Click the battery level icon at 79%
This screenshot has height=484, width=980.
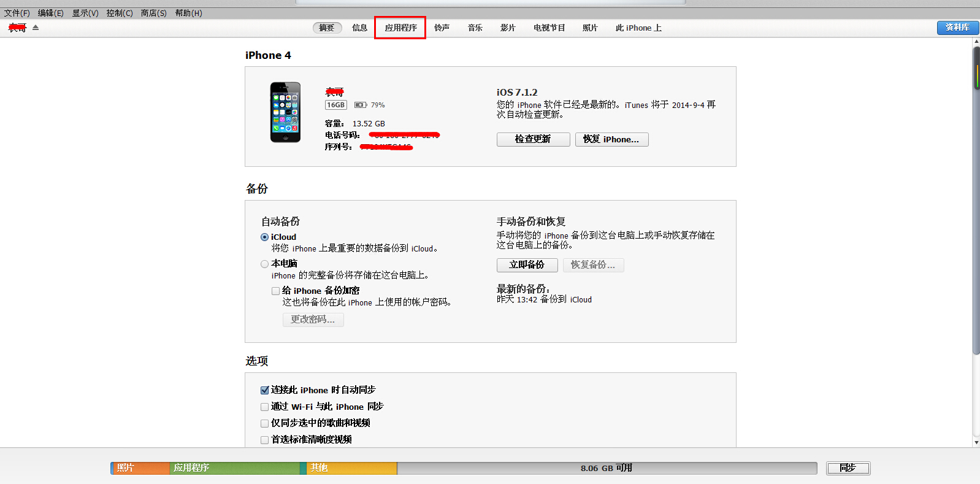361,105
